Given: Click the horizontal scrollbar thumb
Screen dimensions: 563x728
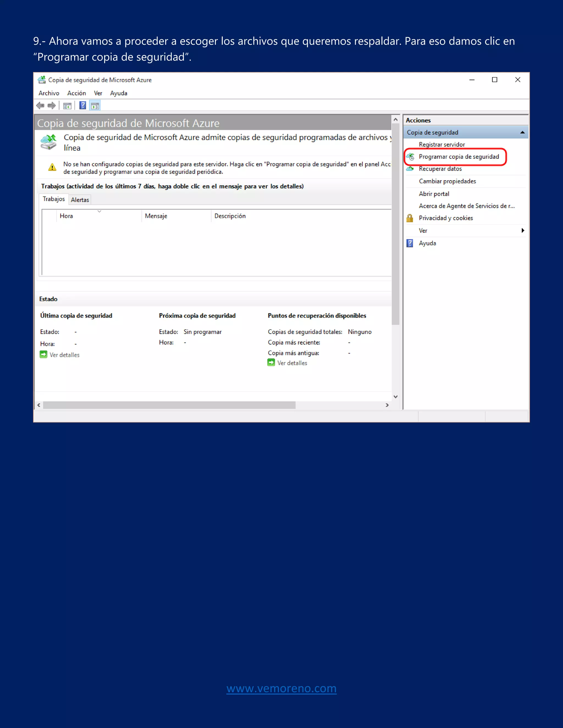Looking at the screenshot, I should (x=169, y=405).
